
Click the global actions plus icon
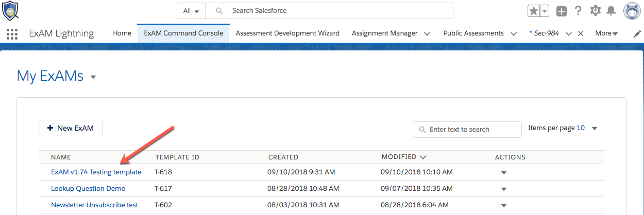pos(562,11)
